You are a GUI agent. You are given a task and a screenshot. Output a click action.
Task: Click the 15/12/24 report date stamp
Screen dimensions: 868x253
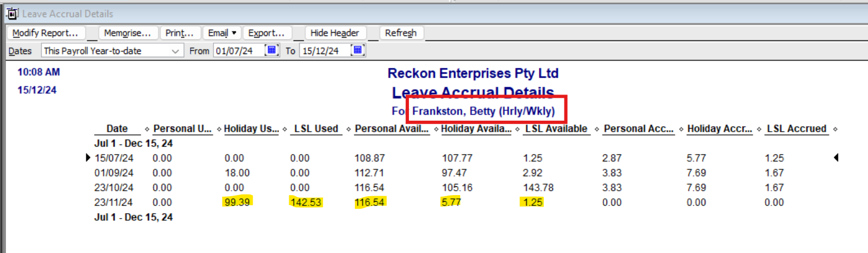(x=37, y=90)
